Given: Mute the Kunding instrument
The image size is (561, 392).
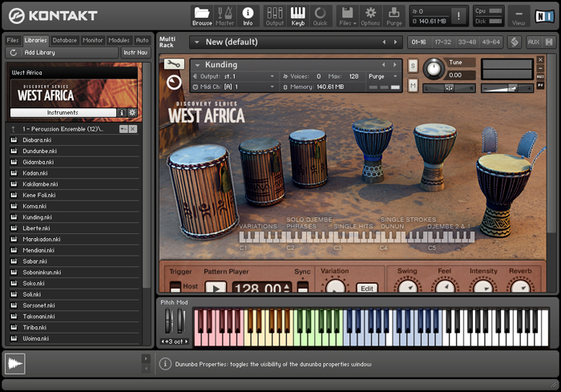Looking at the screenshot, I should click(x=413, y=84).
